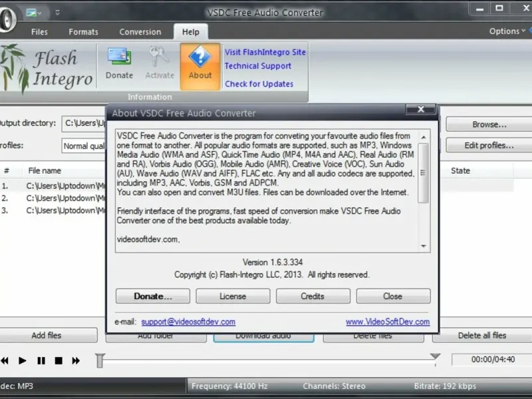Click the About question-mark icon
This screenshot has height=399, width=532.
click(x=200, y=66)
